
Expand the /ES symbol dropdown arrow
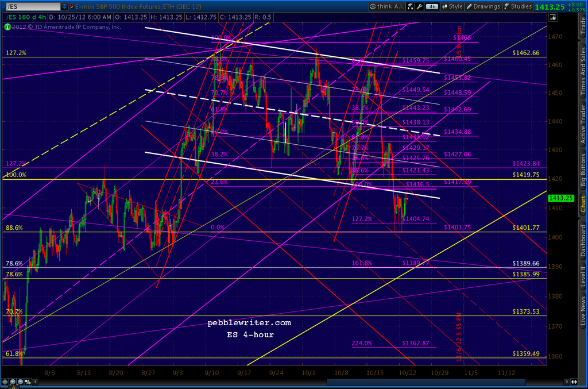coord(64,6)
